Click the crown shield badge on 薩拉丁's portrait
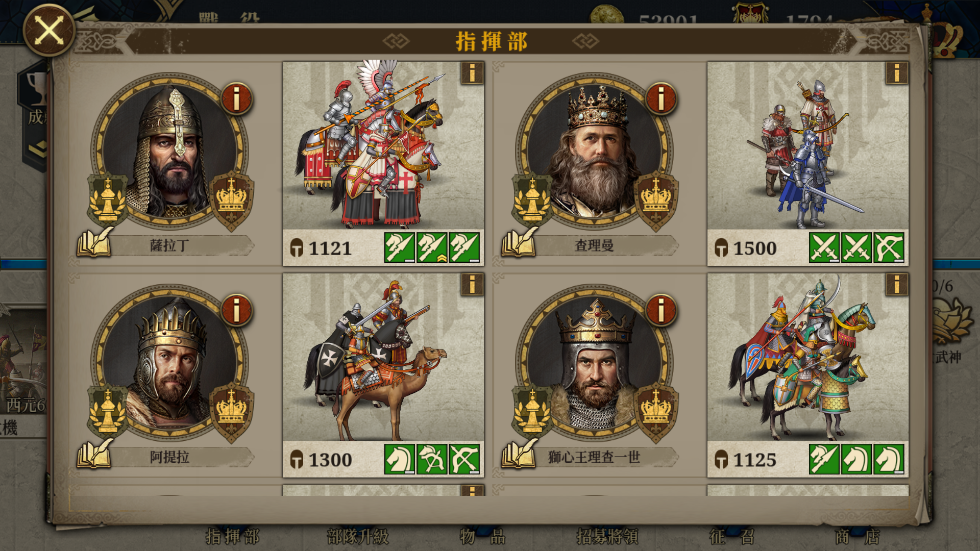 (231, 199)
